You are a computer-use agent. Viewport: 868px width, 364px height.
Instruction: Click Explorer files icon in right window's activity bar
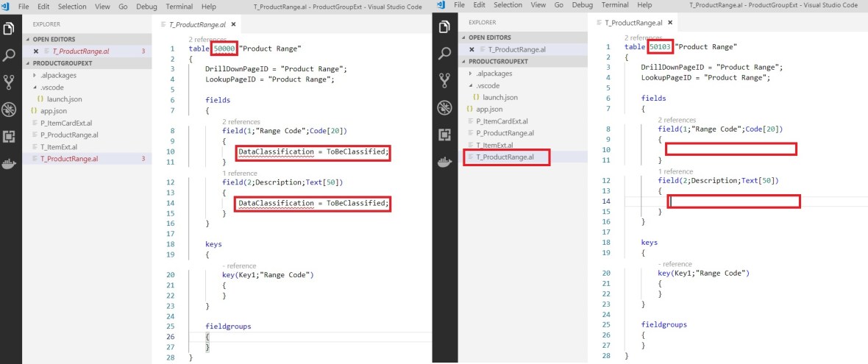coord(444,27)
